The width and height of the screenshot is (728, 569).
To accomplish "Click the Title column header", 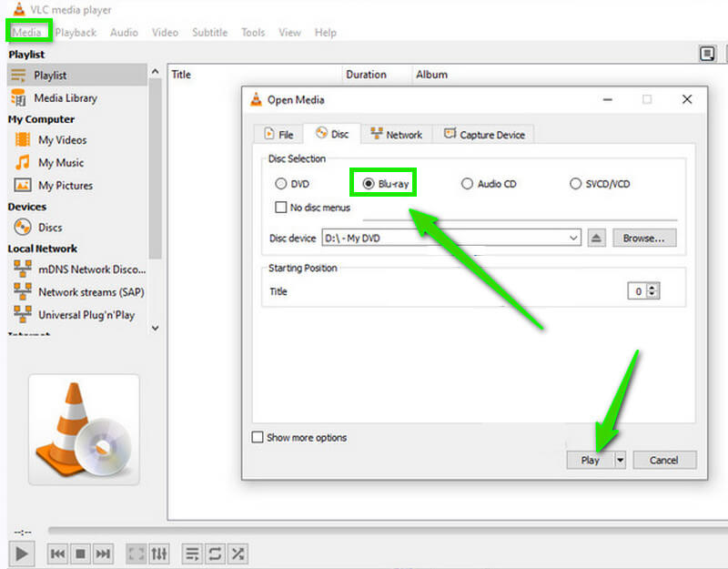I will 181,75.
